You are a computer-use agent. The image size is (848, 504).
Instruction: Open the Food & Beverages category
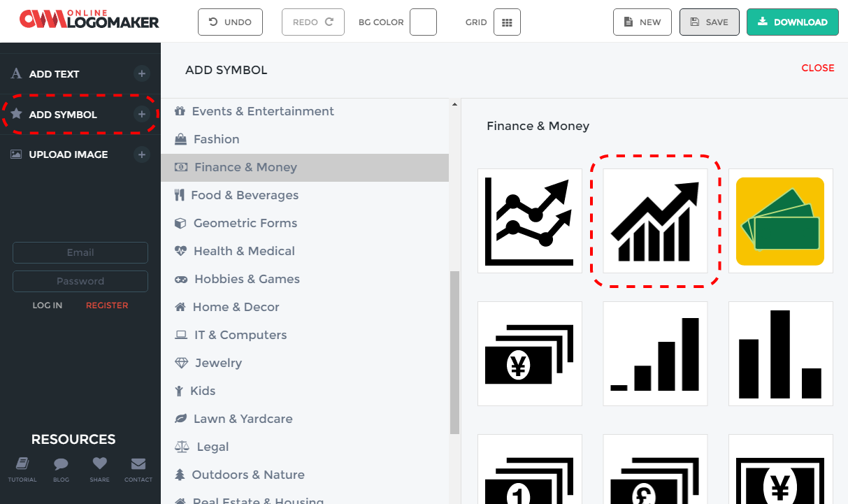tap(245, 195)
